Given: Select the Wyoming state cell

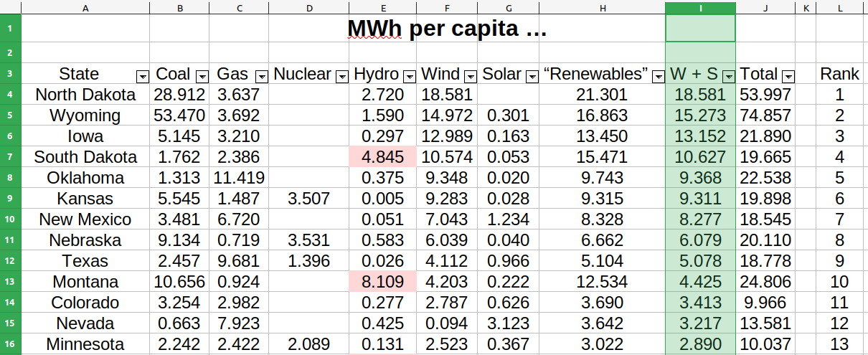Looking at the screenshot, I should pyautogui.click(x=85, y=115).
